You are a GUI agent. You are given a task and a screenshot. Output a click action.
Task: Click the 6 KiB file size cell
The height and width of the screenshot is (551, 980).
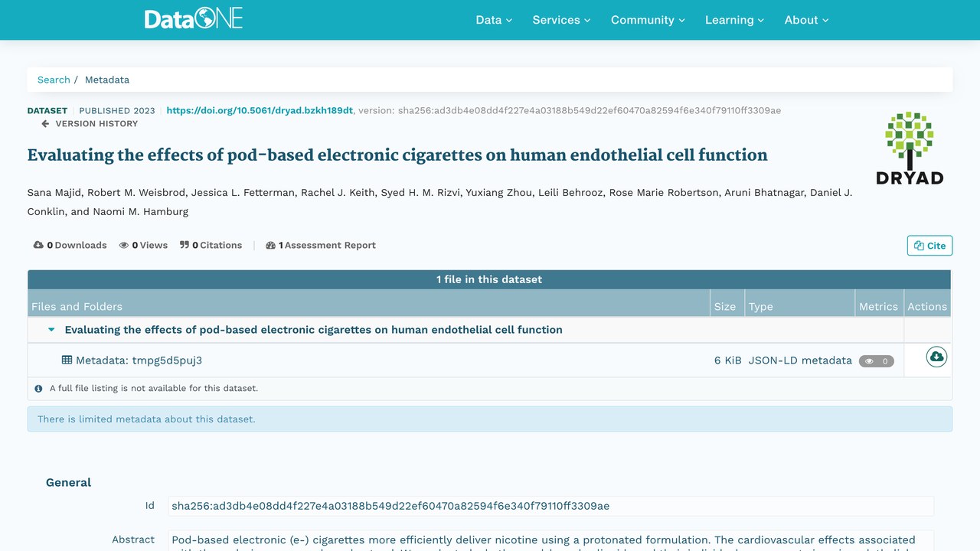tap(728, 360)
